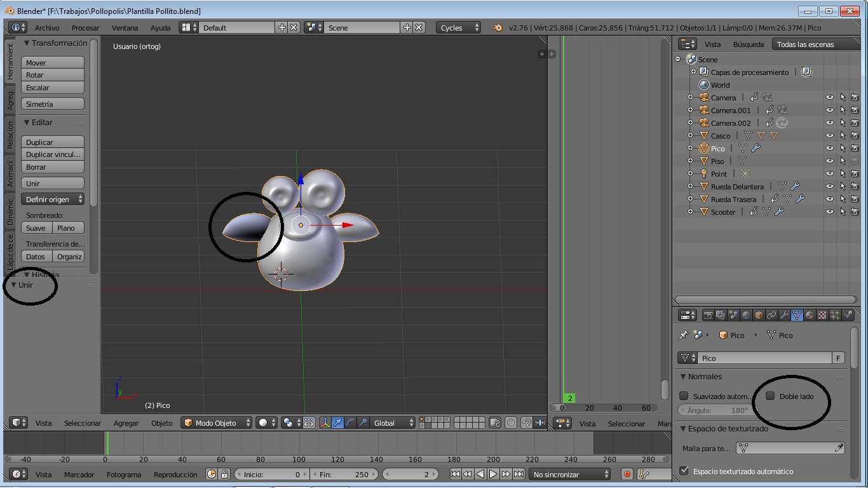Open the World properties globe icon
Screen dimensions: 868x488
coord(746,315)
